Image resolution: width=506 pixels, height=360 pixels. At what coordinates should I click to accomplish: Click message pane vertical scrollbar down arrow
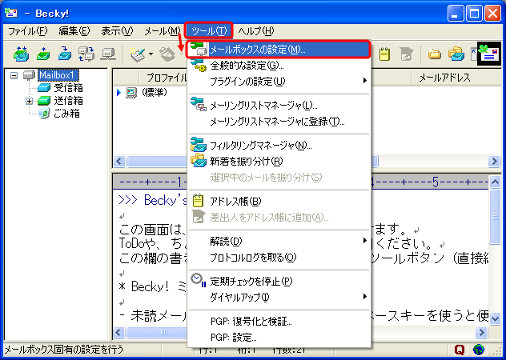495,319
